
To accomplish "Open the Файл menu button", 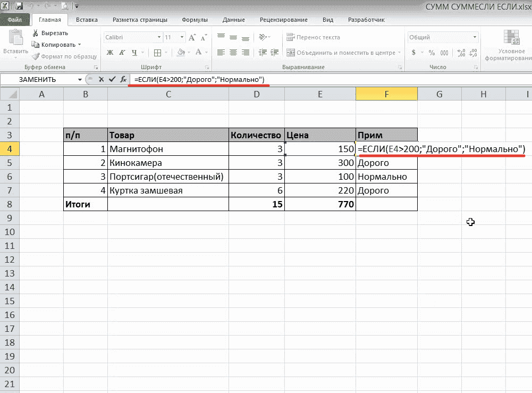I will [x=14, y=20].
